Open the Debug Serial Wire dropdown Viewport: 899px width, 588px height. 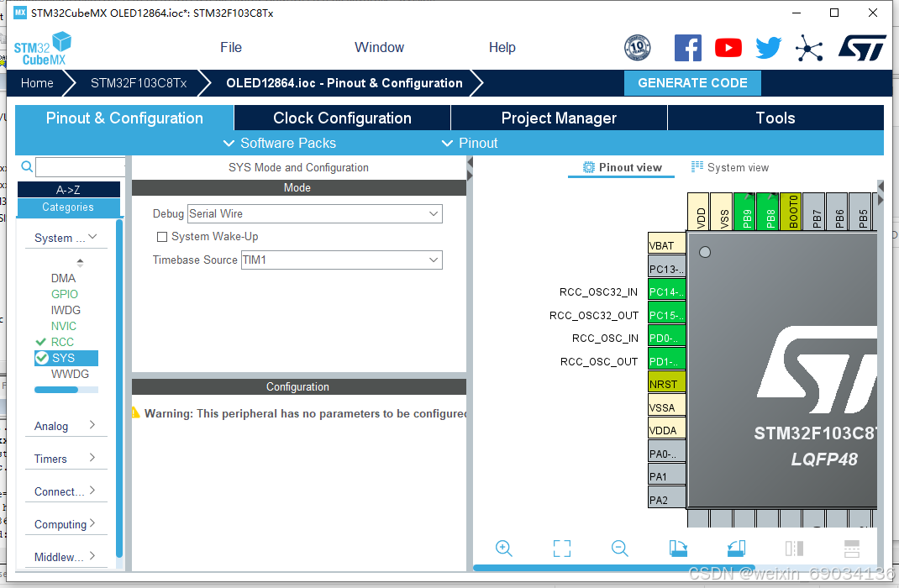coord(315,213)
